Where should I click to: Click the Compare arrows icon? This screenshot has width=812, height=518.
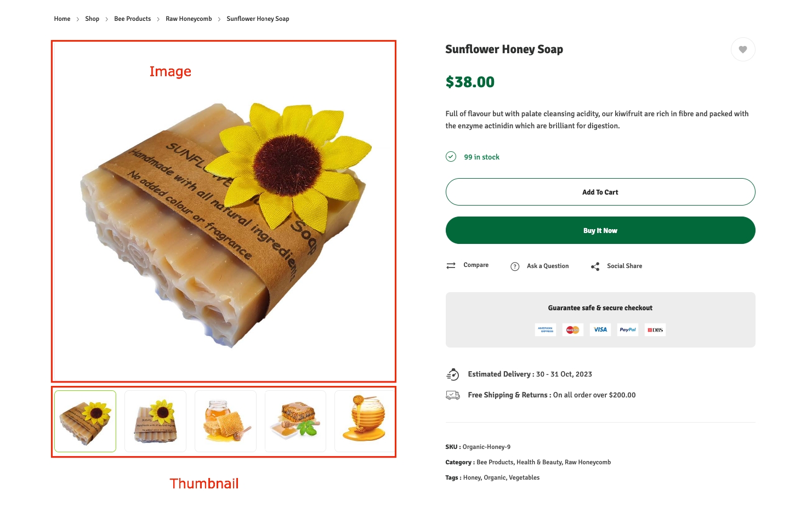[451, 266]
